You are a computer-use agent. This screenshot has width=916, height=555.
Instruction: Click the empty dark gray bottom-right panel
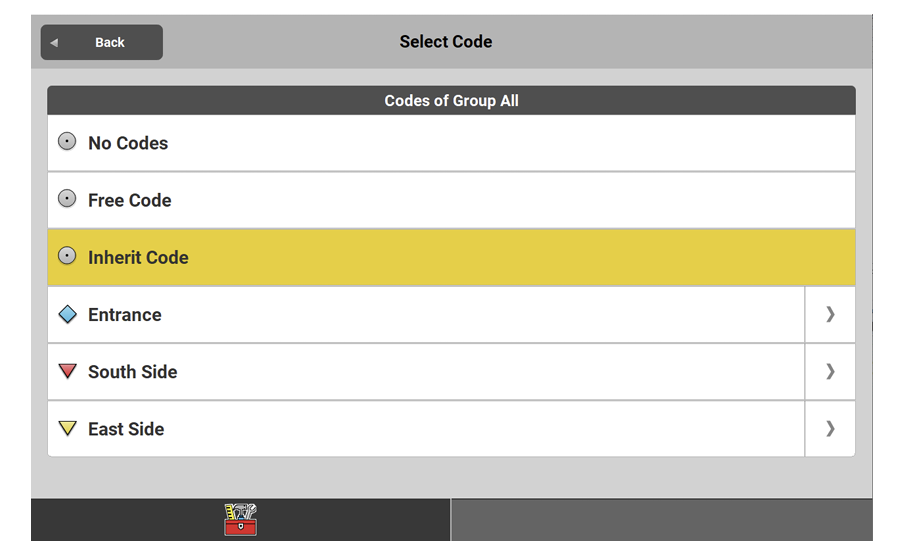tap(661, 520)
